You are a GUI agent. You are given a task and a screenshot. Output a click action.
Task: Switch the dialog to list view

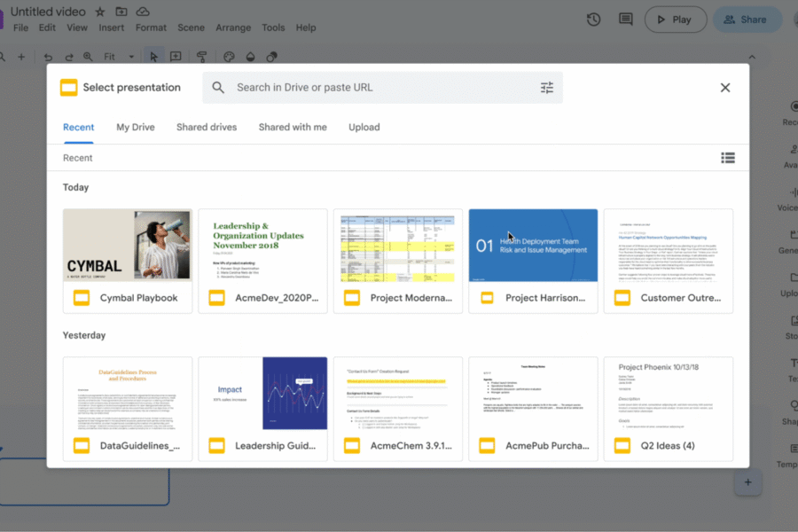(x=728, y=157)
